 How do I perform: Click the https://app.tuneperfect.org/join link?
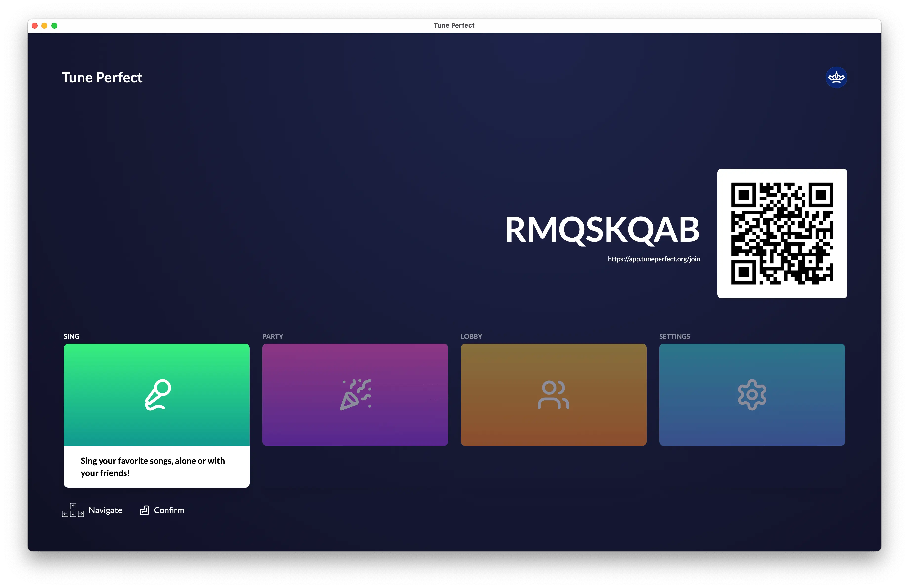(654, 259)
